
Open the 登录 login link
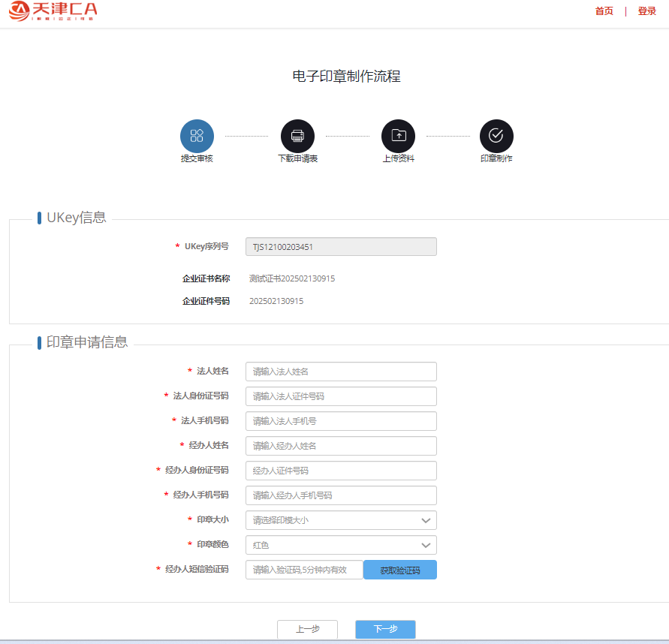(646, 11)
